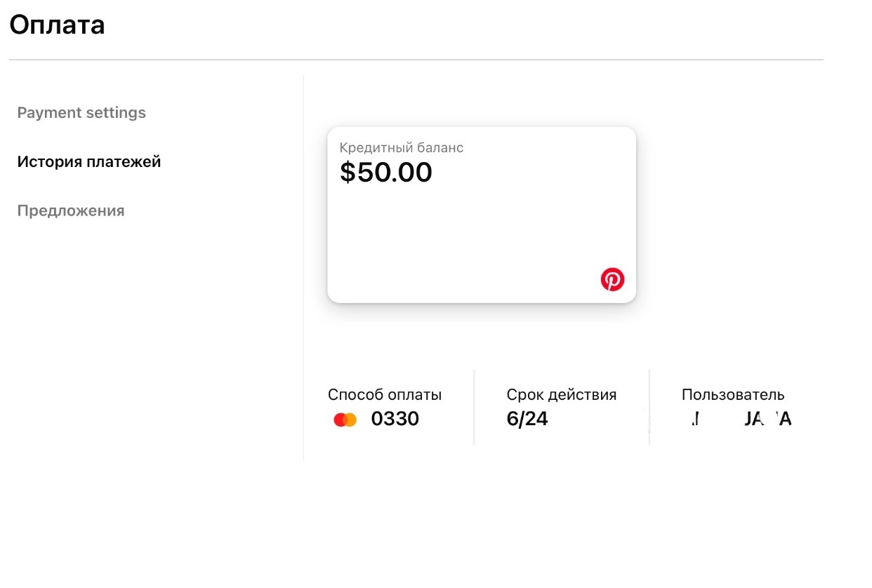
Task: Click the Оплата page heading
Action: pos(58,25)
